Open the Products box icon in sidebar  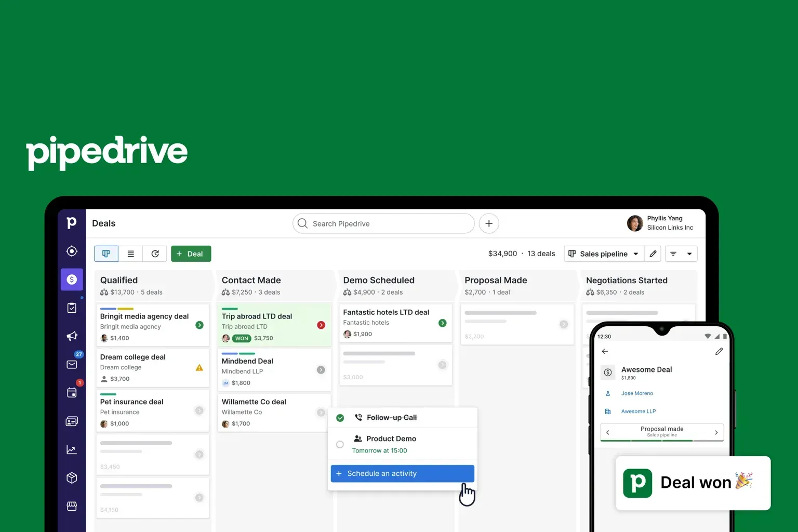(x=72, y=477)
